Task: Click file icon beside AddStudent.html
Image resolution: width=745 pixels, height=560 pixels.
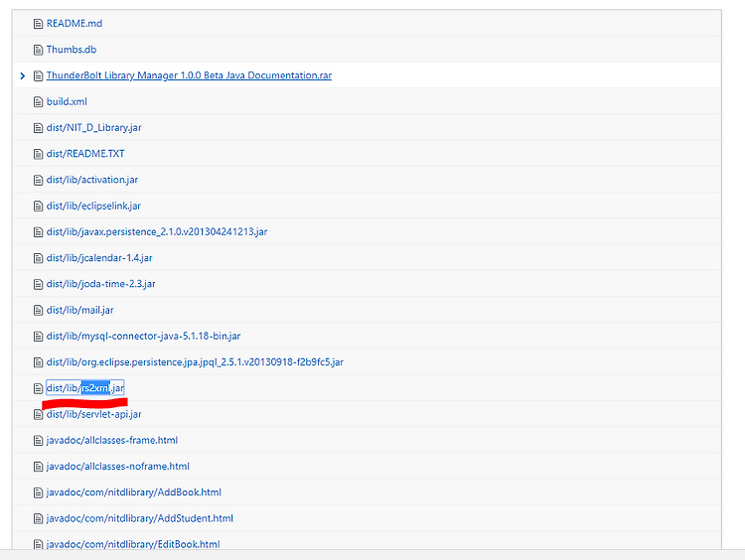Action: point(38,518)
